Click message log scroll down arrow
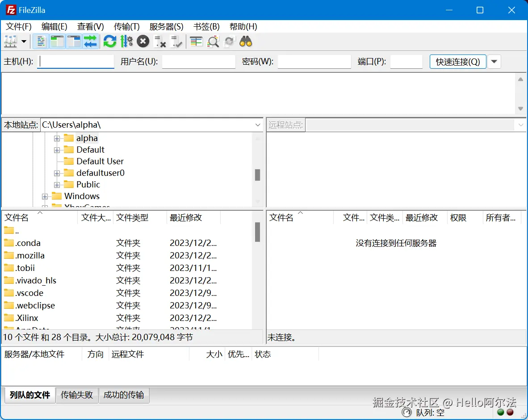 (520, 109)
